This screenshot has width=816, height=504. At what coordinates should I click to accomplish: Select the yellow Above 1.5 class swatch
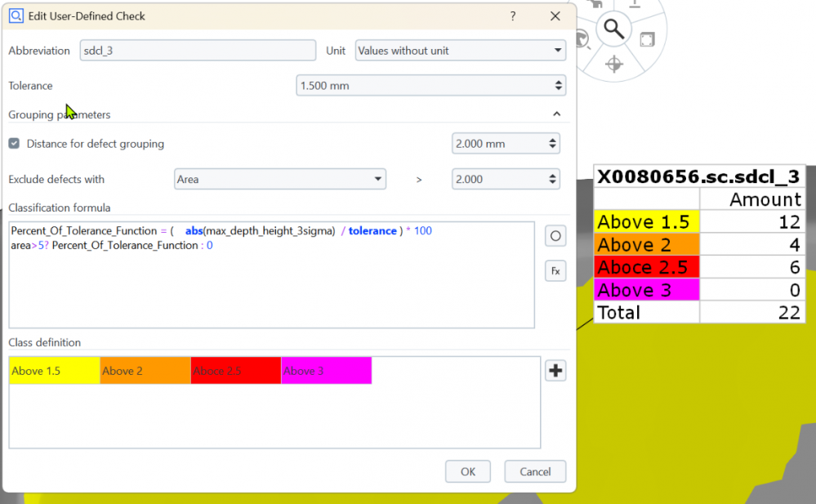click(x=54, y=371)
